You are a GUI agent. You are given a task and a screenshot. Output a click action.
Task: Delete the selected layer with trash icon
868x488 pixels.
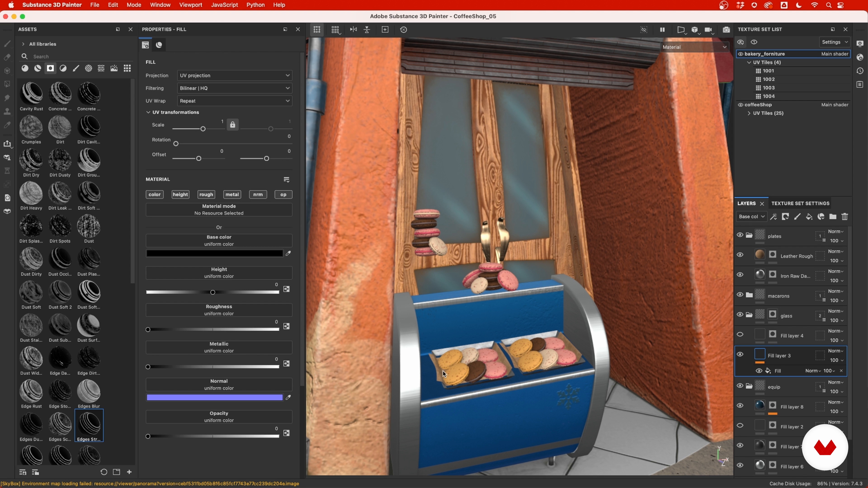point(845,217)
